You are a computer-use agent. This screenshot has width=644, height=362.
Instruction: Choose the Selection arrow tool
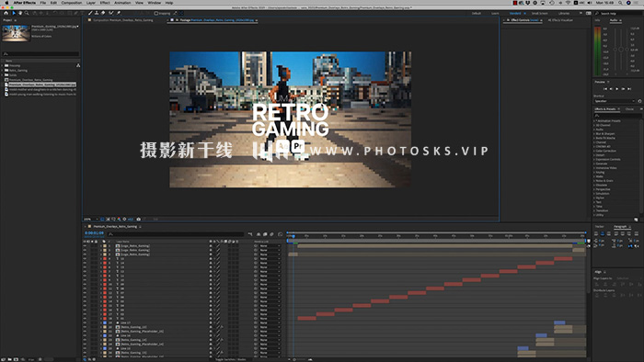pyautogui.click(x=14, y=13)
